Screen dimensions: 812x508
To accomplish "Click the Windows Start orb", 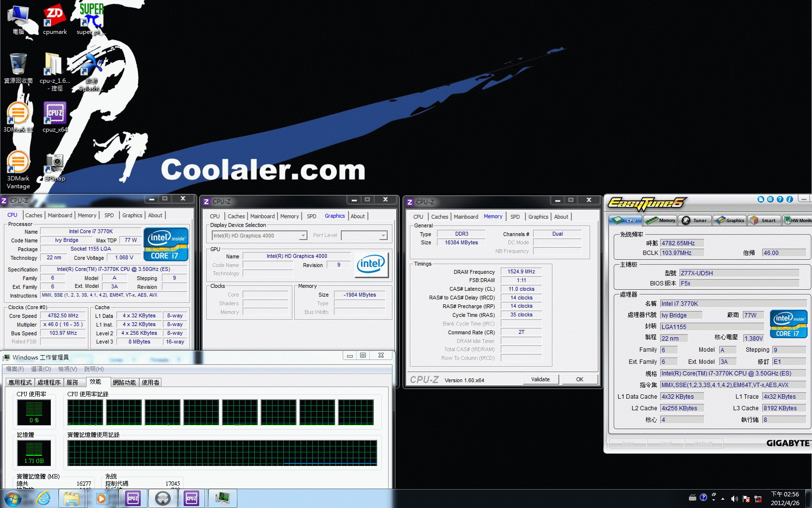I will pos(13,498).
